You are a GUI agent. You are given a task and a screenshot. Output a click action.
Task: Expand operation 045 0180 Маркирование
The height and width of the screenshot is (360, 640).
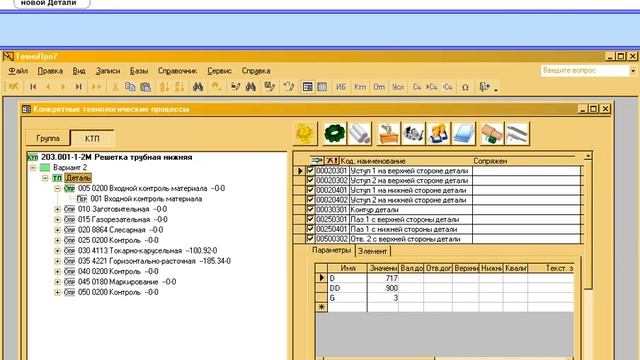(x=58, y=282)
